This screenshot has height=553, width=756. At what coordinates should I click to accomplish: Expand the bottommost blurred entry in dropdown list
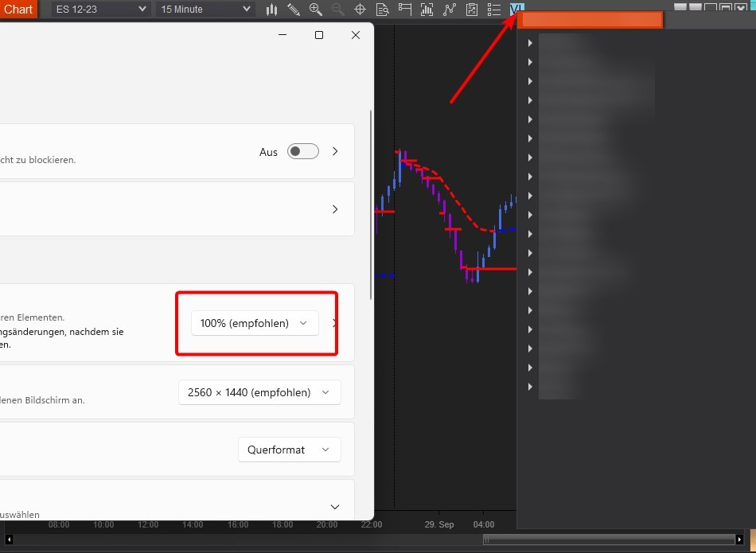point(530,387)
